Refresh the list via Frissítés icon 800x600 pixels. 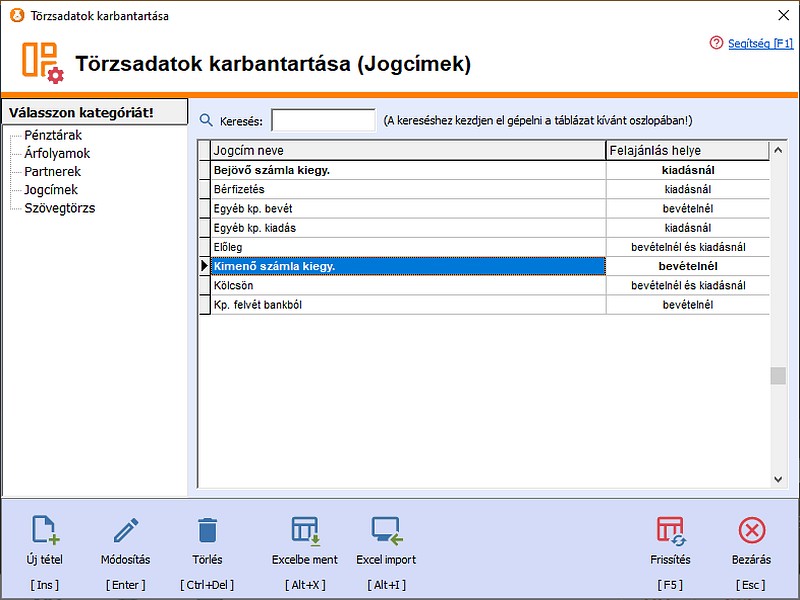670,530
